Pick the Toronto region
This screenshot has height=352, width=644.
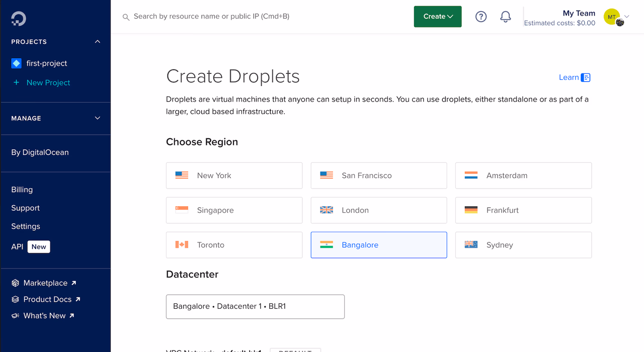pos(234,245)
